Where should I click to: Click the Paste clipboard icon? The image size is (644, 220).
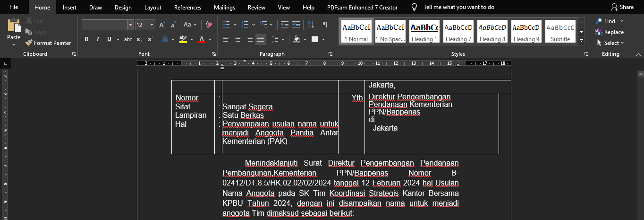point(14,25)
